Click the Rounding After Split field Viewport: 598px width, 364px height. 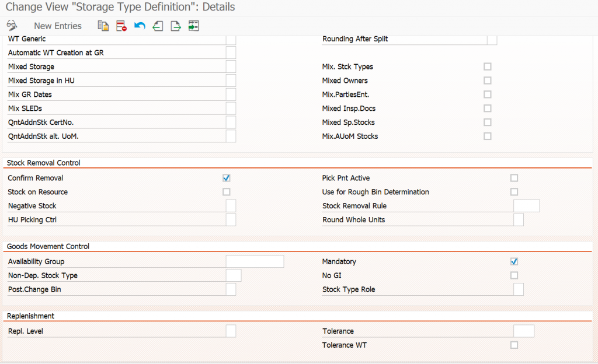(492, 40)
